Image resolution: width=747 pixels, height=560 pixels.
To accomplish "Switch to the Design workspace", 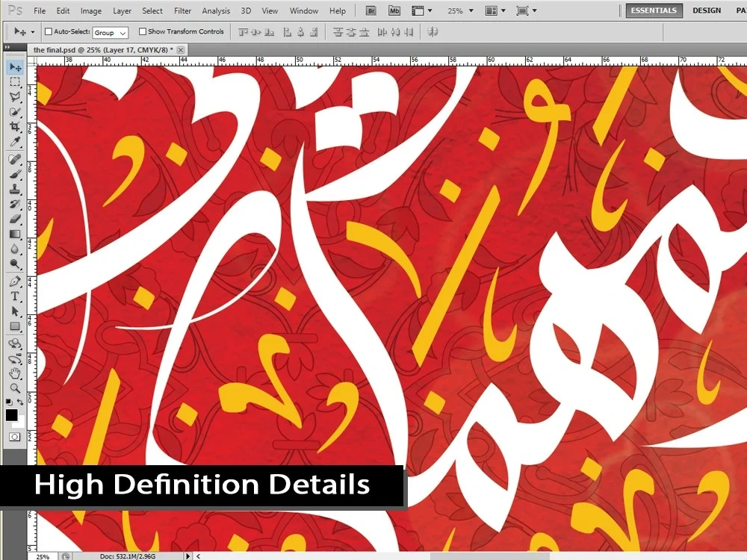I will pyautogui.click(x=707, y=10).
